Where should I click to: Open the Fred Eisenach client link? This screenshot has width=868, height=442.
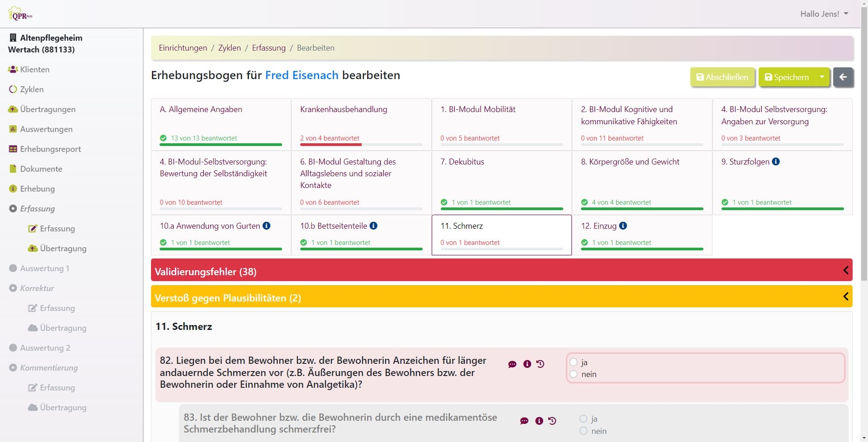pos(302,75)
